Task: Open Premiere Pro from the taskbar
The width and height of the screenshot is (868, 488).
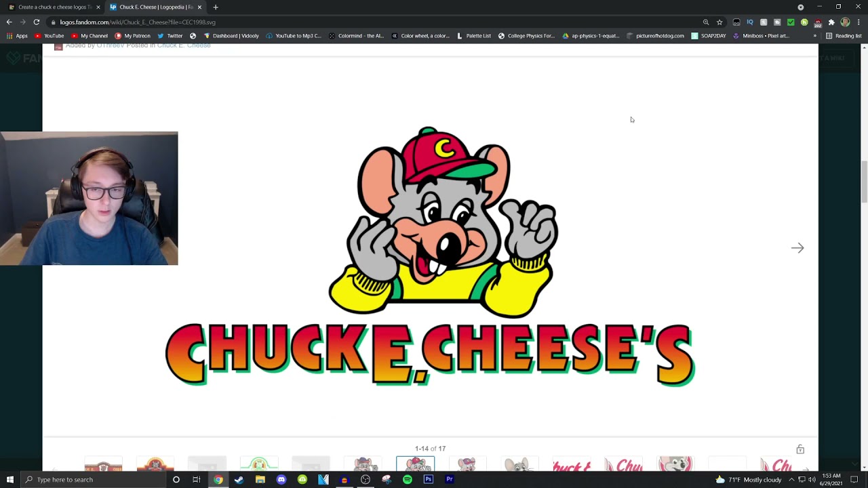Action: (449, 480)
